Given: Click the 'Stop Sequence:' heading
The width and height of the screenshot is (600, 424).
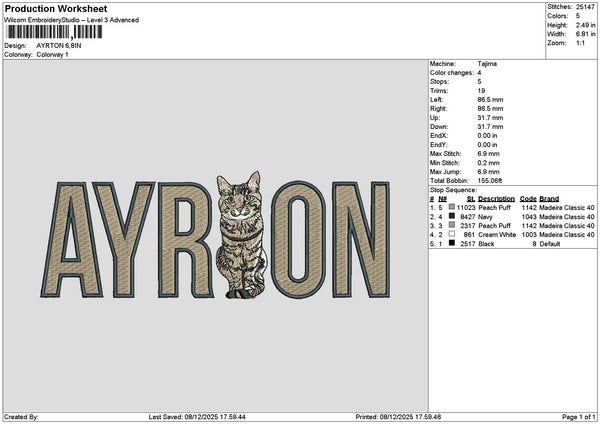Looking at the screenshot, I should [453, 190].
